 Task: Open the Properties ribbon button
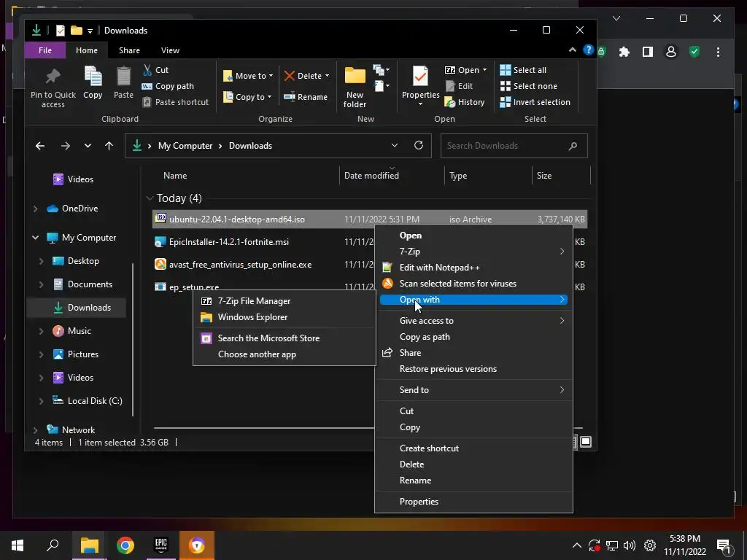(x=420, y=86)
